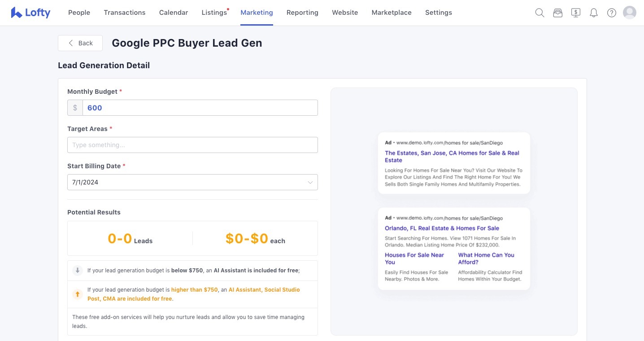
Task: Open the Marketplace page
Action: pyautogui.click(x=391, y=13)
